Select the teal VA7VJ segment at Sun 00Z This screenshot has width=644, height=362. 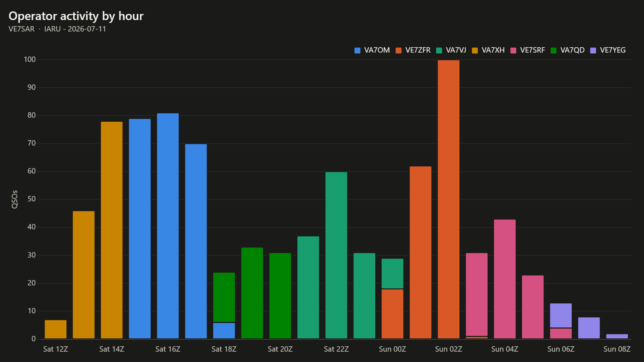392,273
